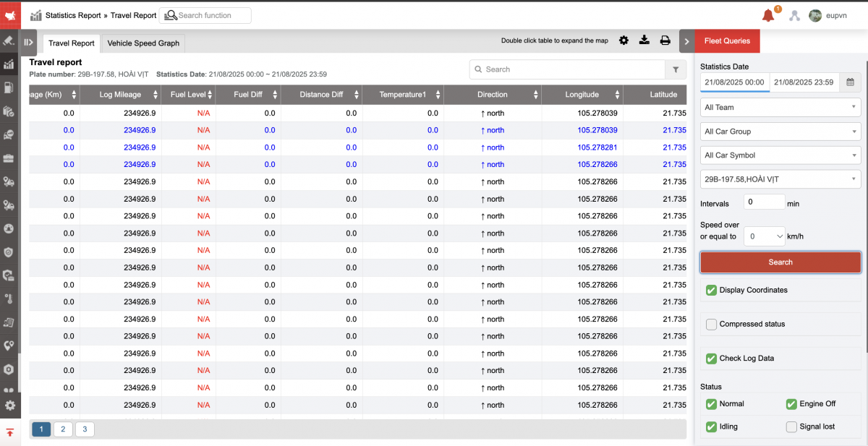Switch to the Travel Report tab

click(72, 43)
